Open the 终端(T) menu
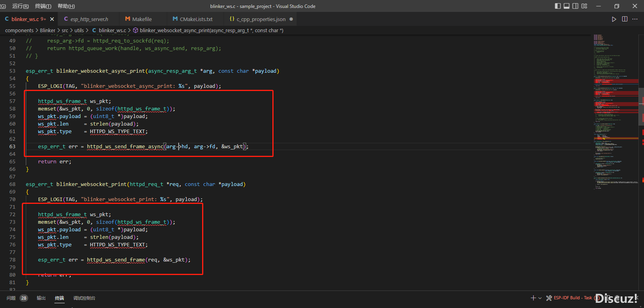This screenshot has width=644, height=308. (x=43, y=6)
